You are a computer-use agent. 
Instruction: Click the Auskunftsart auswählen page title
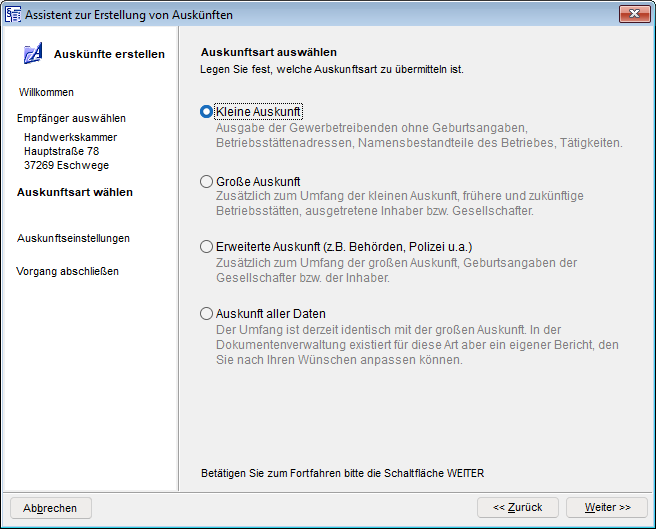[268, 52]
